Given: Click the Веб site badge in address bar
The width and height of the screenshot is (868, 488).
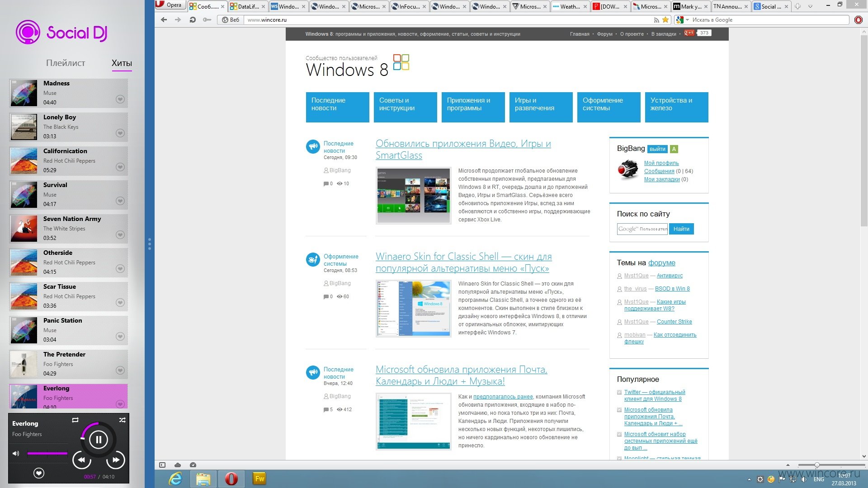Looking at the screenshot, I should pos(231,20).
